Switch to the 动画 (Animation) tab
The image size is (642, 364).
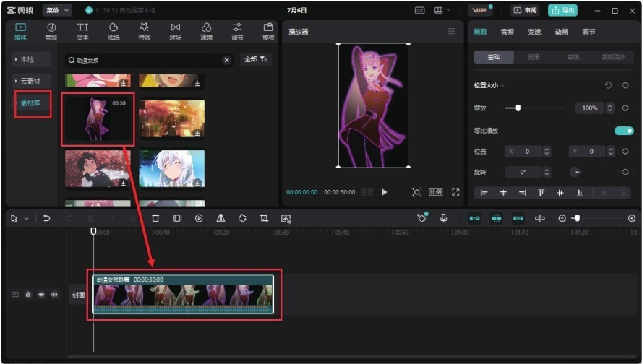pyautogui.click(x=561, y=32)
